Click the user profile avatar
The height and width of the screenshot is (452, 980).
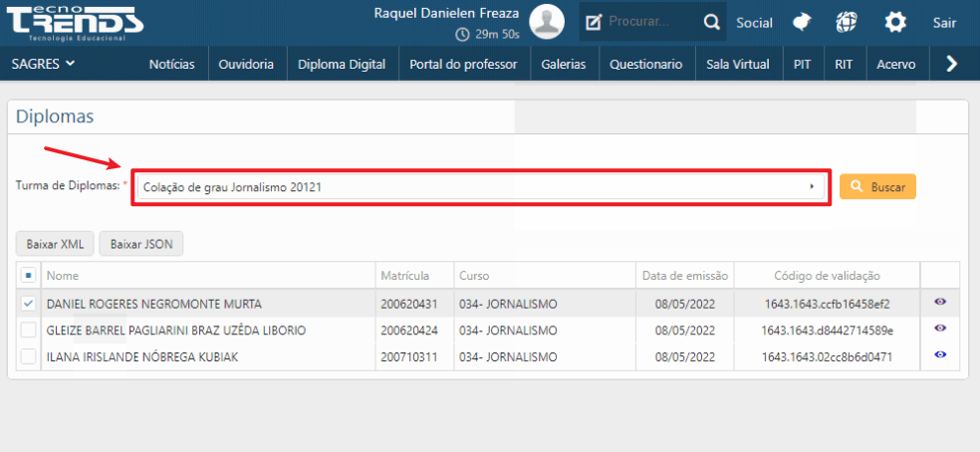tap(547, 22)
